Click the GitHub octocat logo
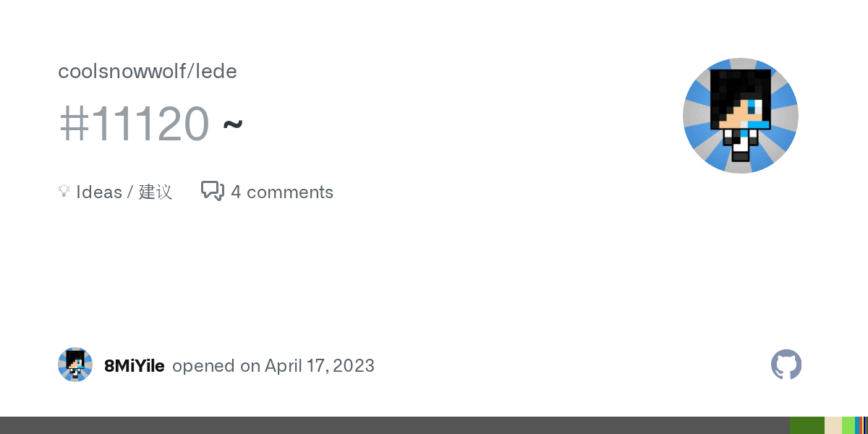The width and height of the screenshot is (868, 434). point(786,365)
